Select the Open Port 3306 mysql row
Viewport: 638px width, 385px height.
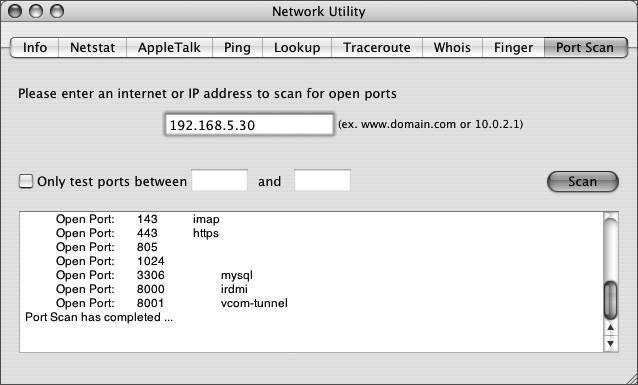[x=154, y=275]
